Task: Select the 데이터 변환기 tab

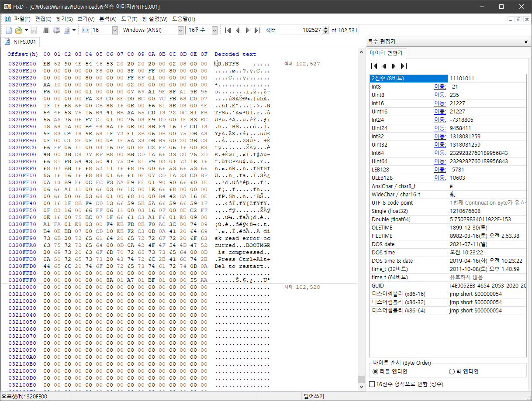Action: (387, 53)
